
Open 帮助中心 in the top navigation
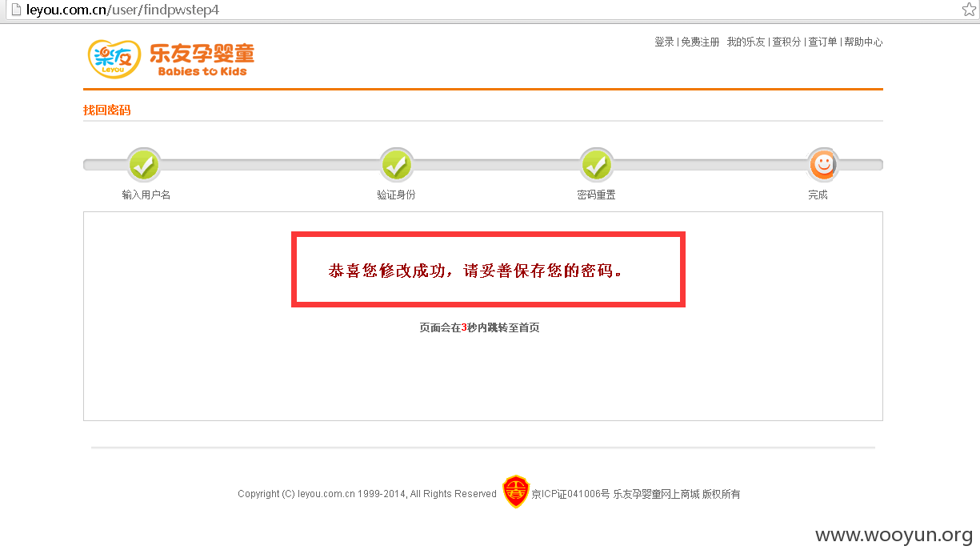[863, 42]
